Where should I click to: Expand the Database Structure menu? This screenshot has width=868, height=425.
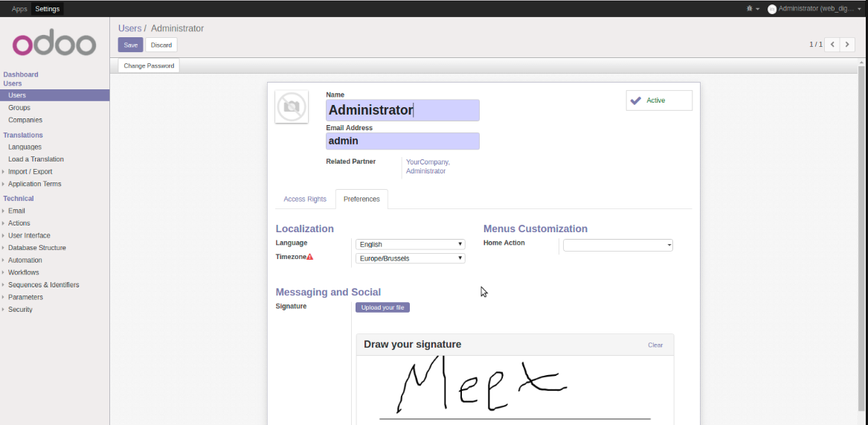click(36, 248)
